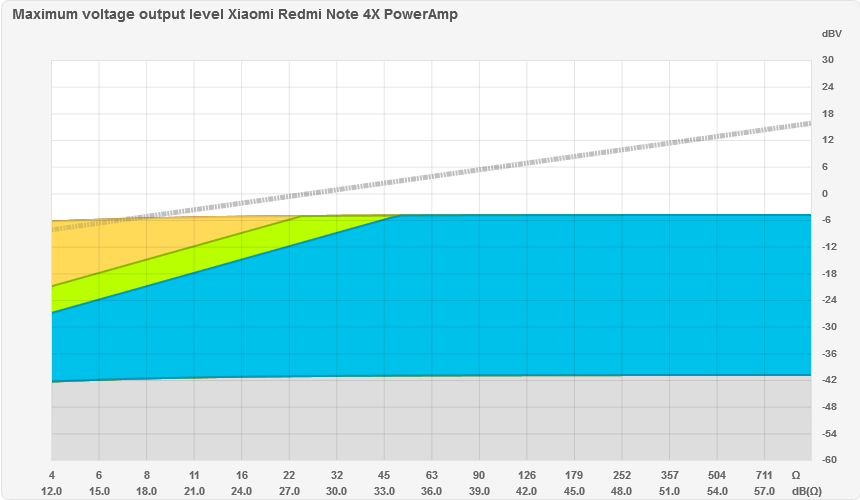This screenshot has width=860, height=500.
Task: Click the -48 vertical axis label
Action: [829, 407]
